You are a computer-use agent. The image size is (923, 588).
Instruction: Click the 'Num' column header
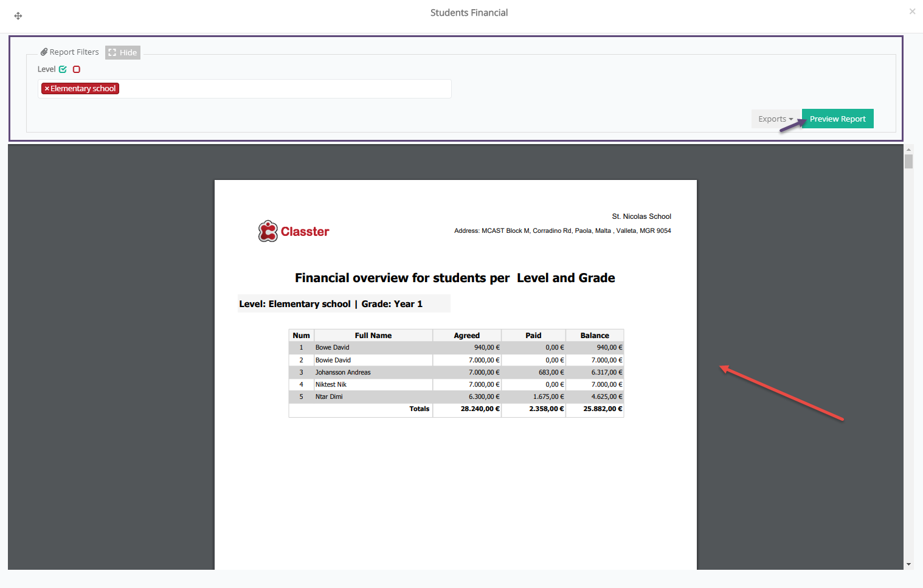[x=301, y=336]
